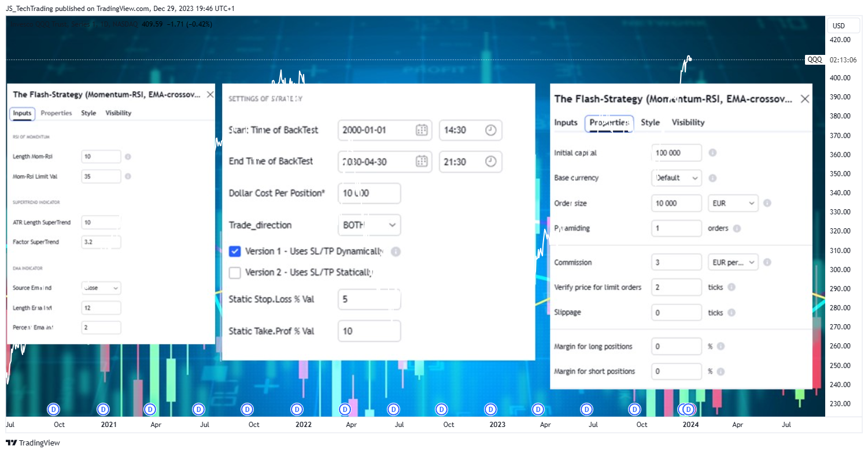Expand Order size EUR unit dropdown
This screenshot has width=868, height=453.
733,203
